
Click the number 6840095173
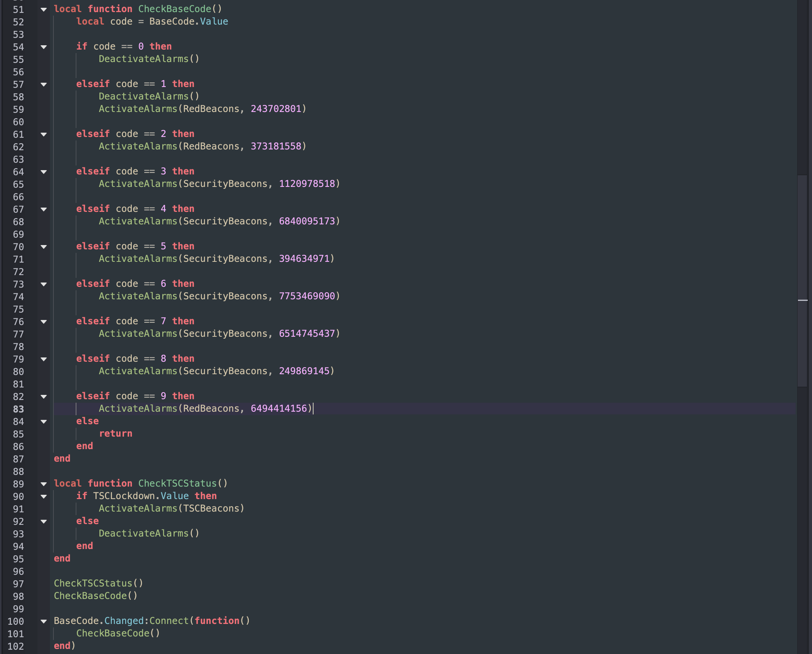(x=307, y=221)
